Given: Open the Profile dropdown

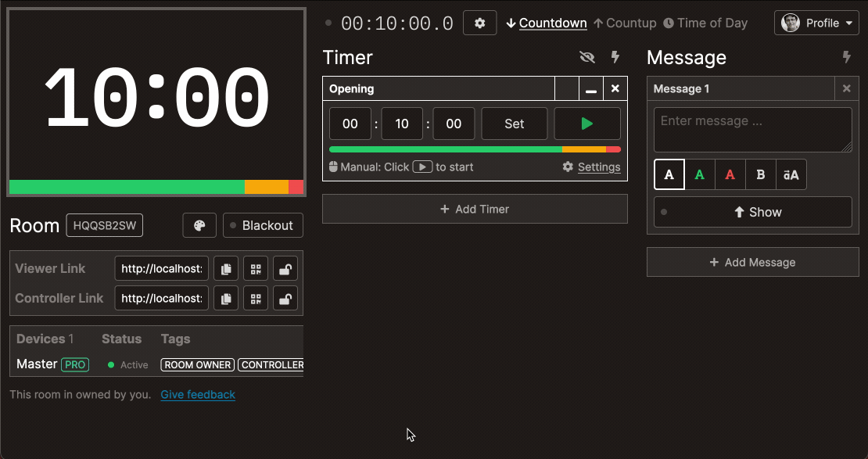Looking at the screenshot, I should coord(816,23).
